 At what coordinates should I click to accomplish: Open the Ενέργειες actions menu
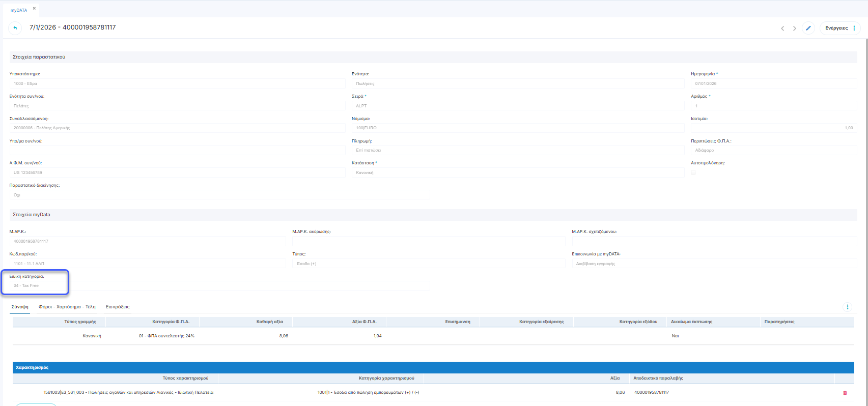pos(840,28)
